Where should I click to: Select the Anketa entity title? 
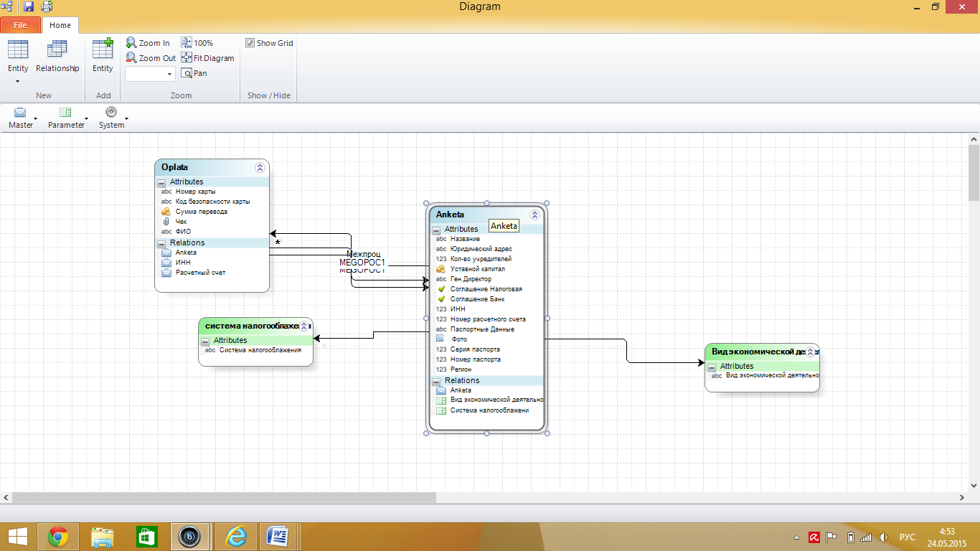(450, 215)
